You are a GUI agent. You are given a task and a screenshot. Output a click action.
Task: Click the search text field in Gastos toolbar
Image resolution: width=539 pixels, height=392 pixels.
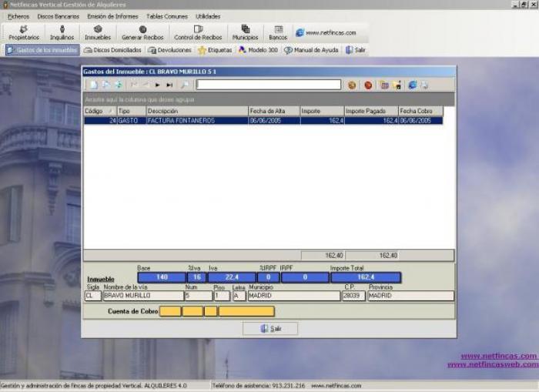(268, 85)
